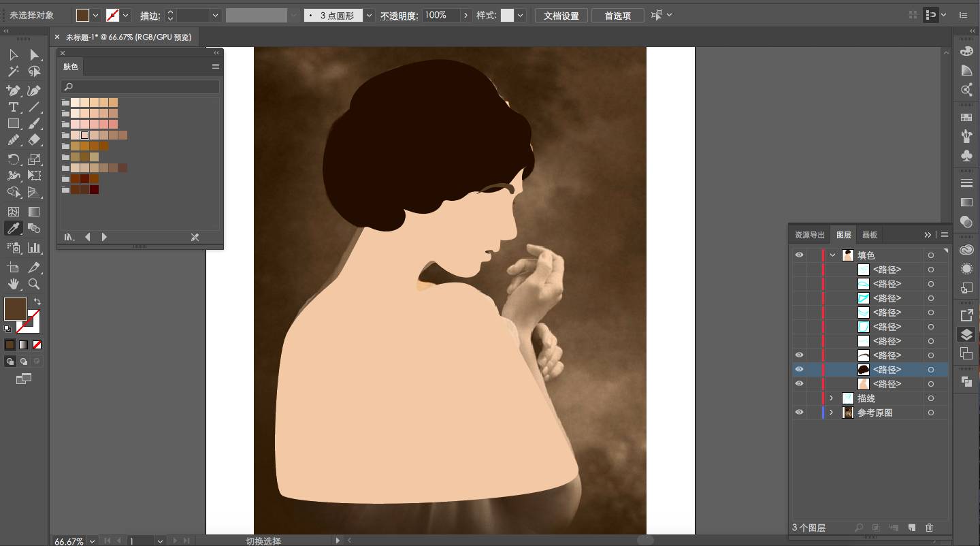The width and height of the screenshot is (980, 546).
Task: Hide the 参考原图 layer
Action: 799,413
